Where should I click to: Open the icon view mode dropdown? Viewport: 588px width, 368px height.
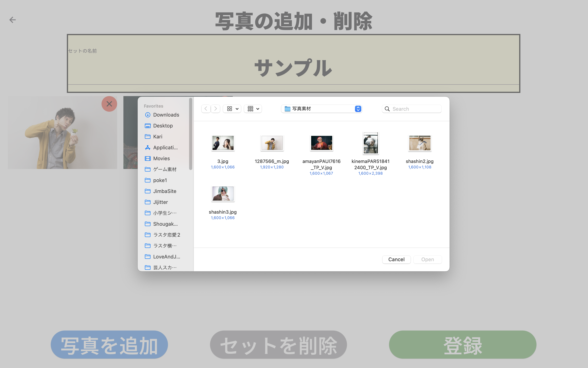(x=232, y=109)
